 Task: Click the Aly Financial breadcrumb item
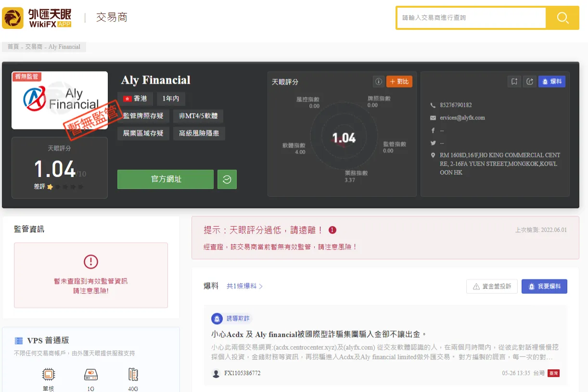tap(64, 47)
